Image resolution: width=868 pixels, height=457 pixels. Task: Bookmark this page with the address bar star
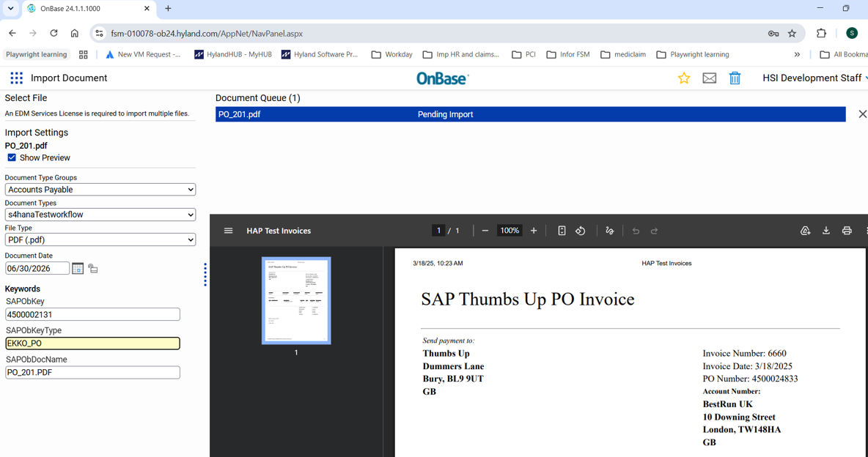click(x=792, y=34)
